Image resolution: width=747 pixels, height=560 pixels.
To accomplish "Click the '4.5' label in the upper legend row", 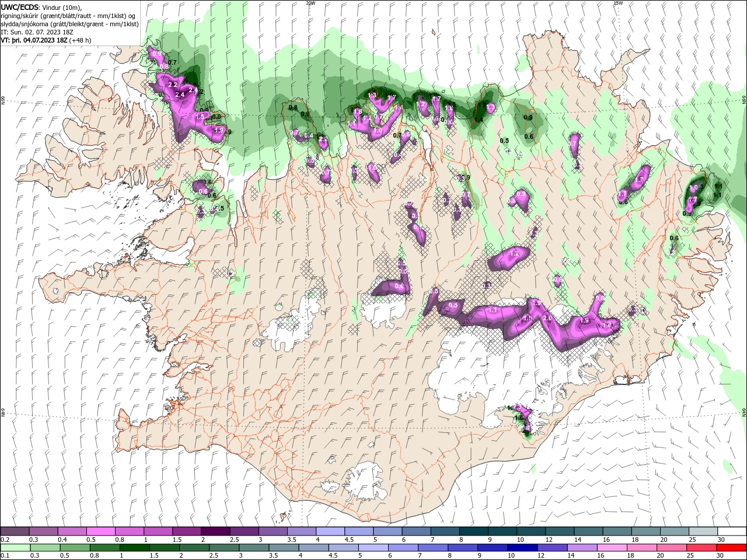I will 349,540.
